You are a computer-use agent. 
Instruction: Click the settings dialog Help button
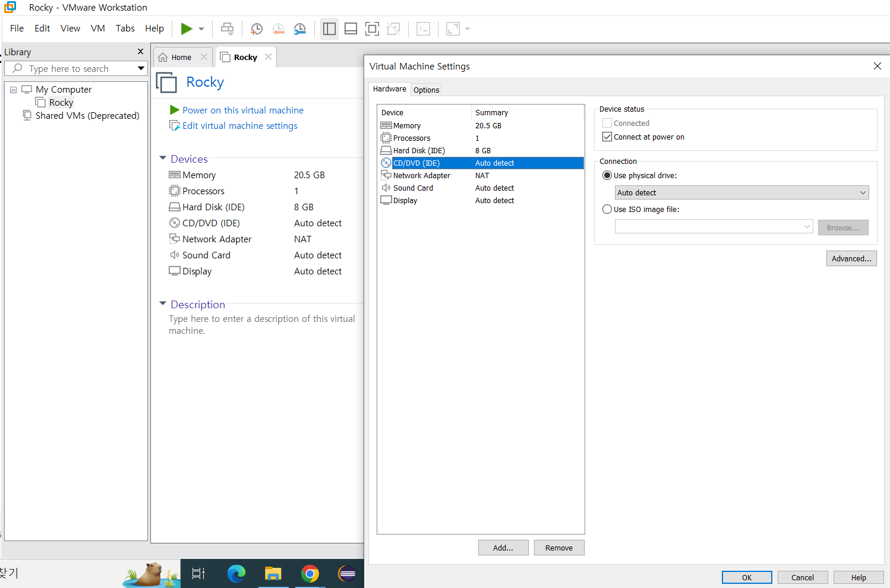tap(859, 577)
